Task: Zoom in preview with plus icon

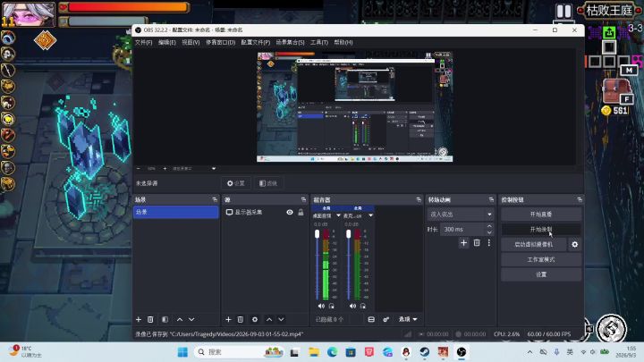Action: point(165,169)
